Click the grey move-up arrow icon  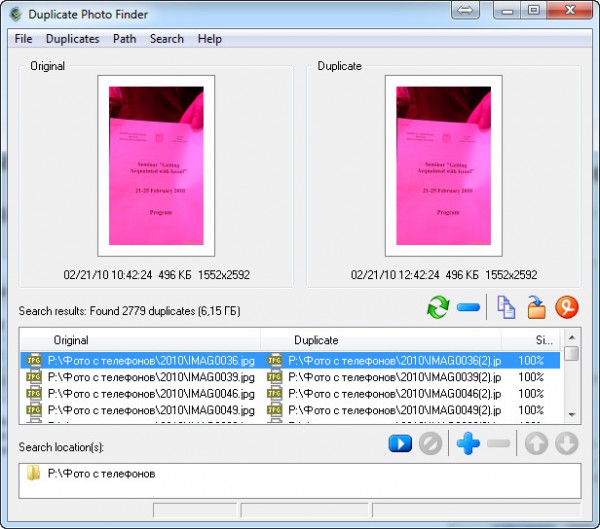click(x=536, y=444)
